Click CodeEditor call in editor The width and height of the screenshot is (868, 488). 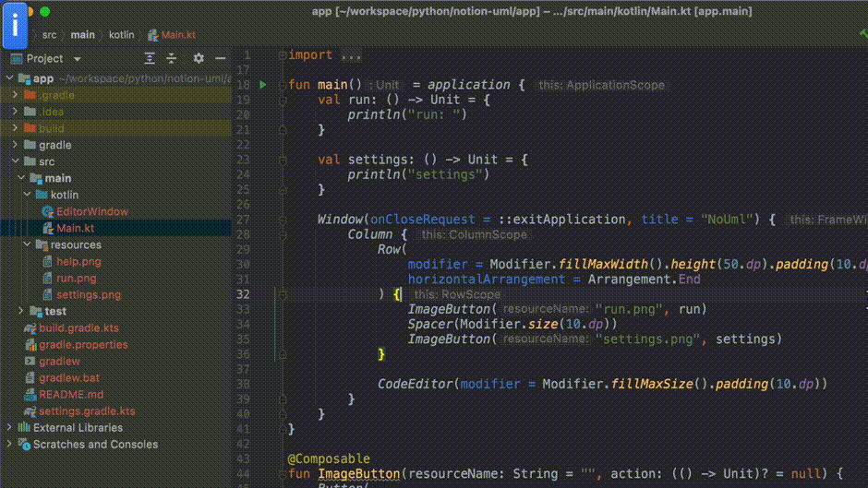416,384
